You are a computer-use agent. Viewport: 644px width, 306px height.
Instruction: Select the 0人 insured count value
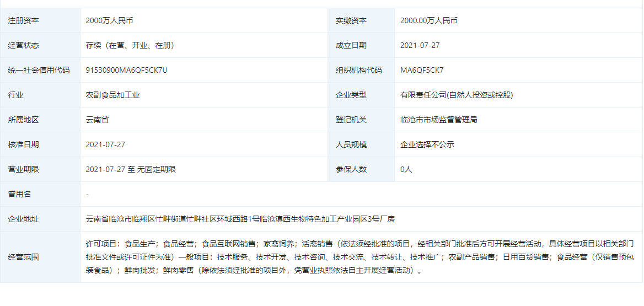click(x=406, y=169)
